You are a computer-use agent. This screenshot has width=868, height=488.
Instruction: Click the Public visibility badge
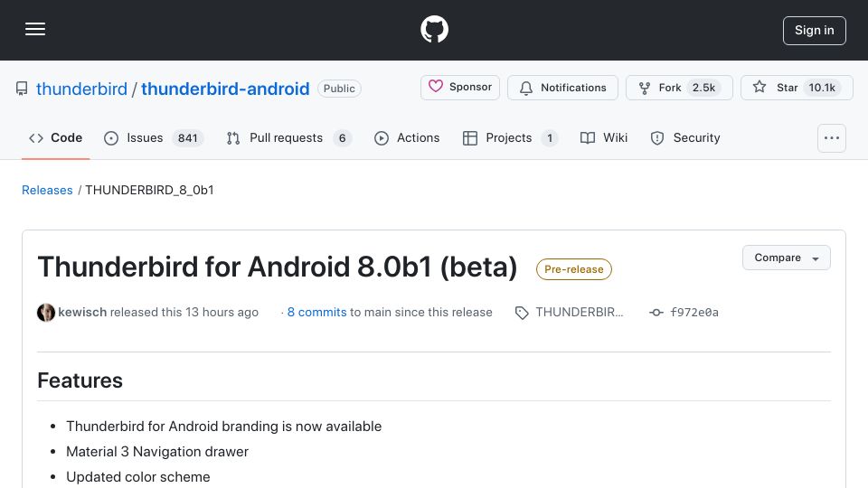[x=339, y=89]
